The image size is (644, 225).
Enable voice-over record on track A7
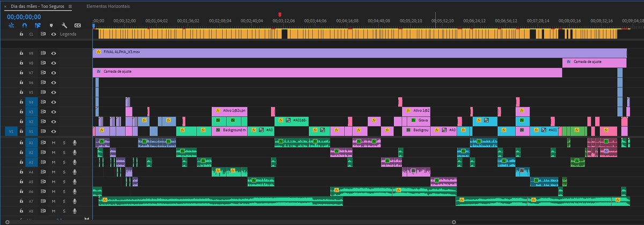[75, 201]
